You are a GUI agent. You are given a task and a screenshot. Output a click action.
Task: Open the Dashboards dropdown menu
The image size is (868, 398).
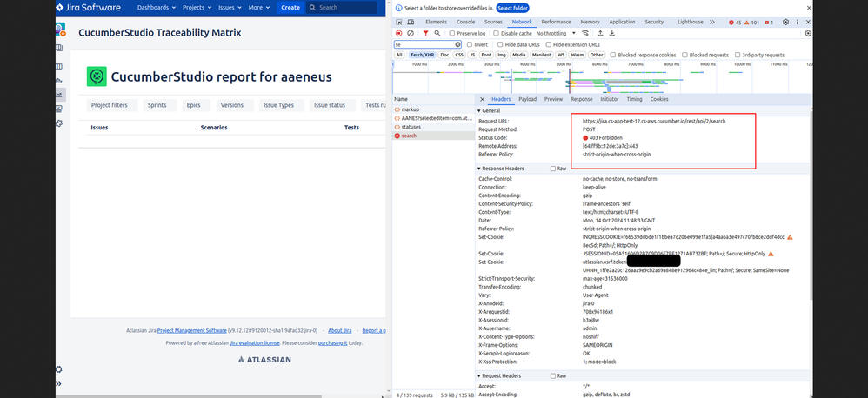[156, 7]
